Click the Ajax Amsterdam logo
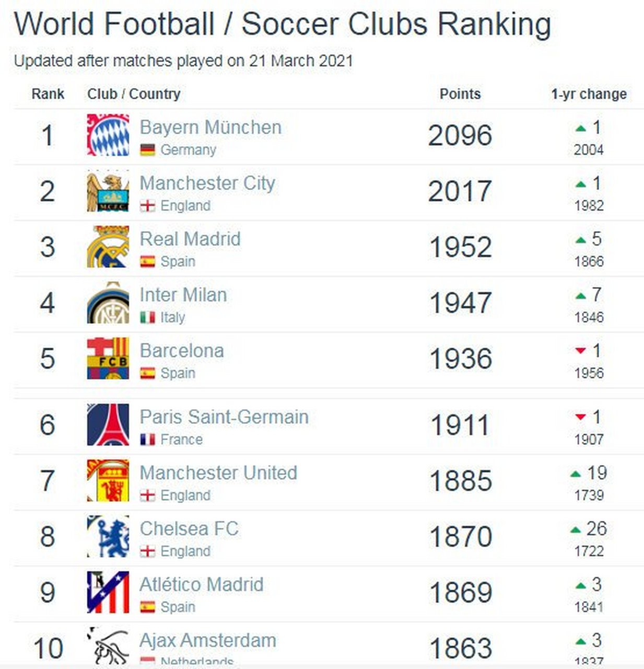 [x=108, y=647]
